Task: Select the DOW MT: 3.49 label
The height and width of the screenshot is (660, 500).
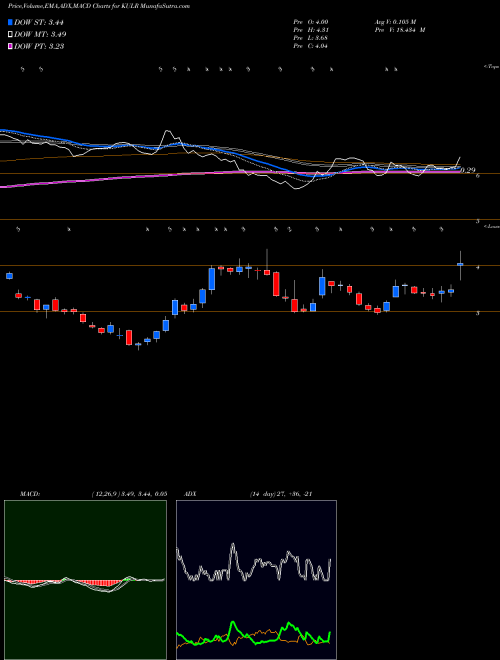Action: click(x=40, y=34)
